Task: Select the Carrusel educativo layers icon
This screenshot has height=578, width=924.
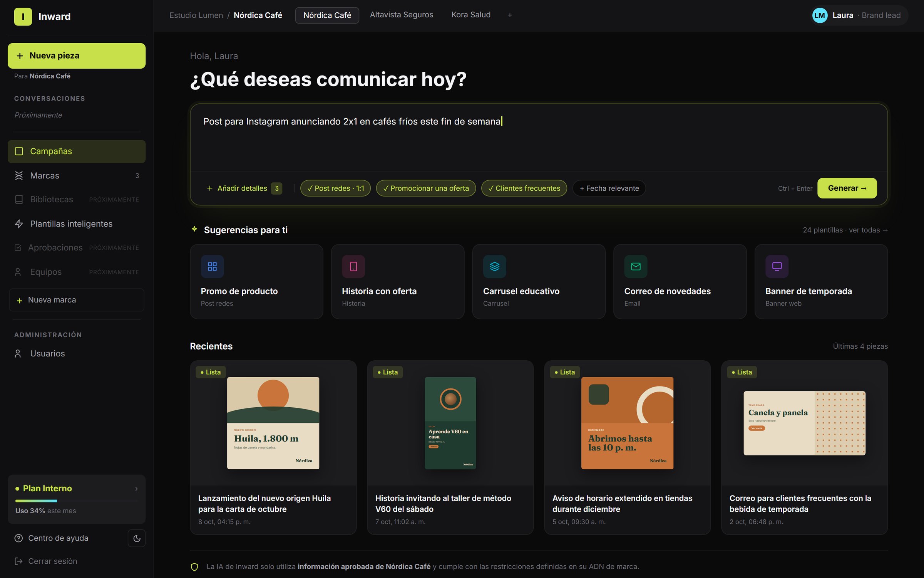Action: (495, 266)
